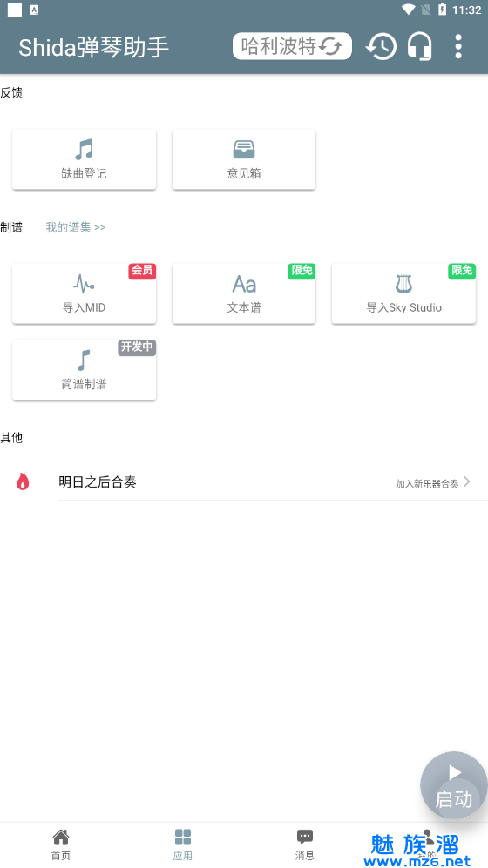The height and width of the screenshot is (868, 488).
Task: Tap the 会员 badge on 导入MID
Action: pyautogui.click(x=142, y=271)
